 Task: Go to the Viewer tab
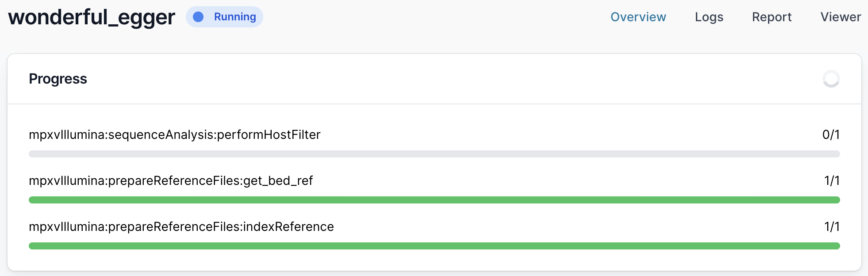[840, 17]
